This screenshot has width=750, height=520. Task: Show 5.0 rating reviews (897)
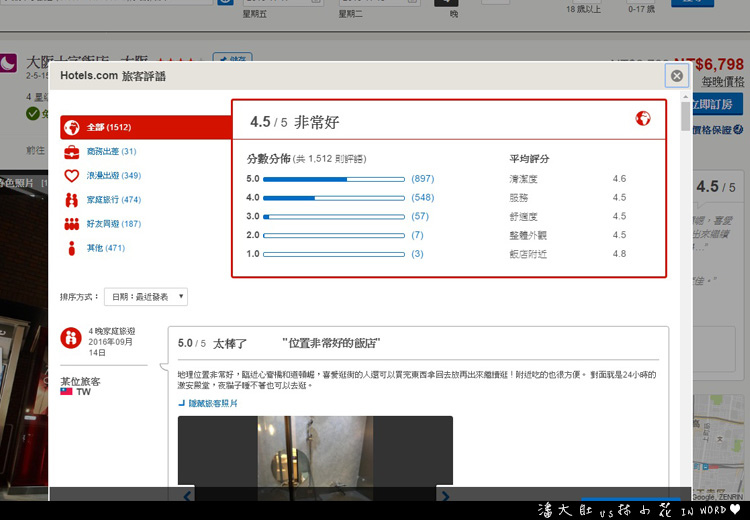tap(423, 178)
